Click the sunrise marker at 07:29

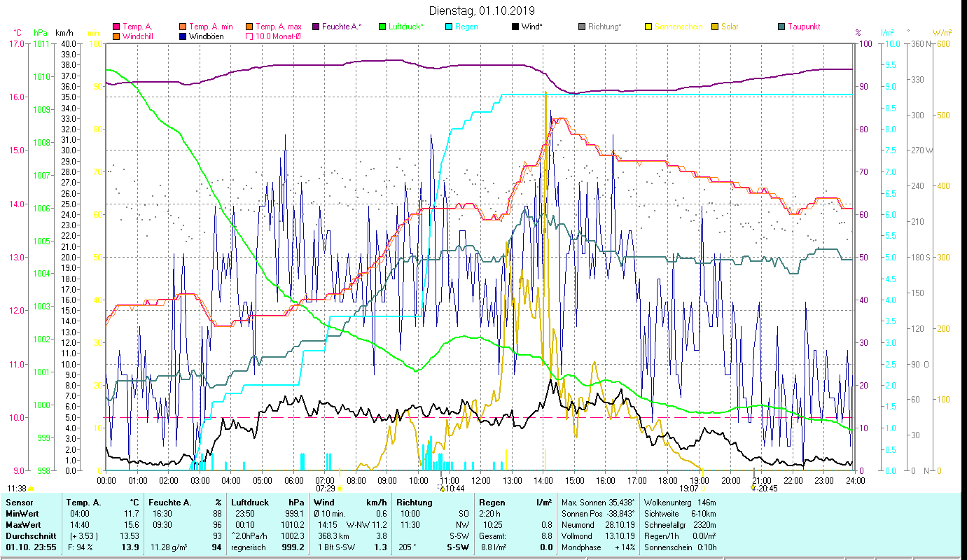click(339, 489)
